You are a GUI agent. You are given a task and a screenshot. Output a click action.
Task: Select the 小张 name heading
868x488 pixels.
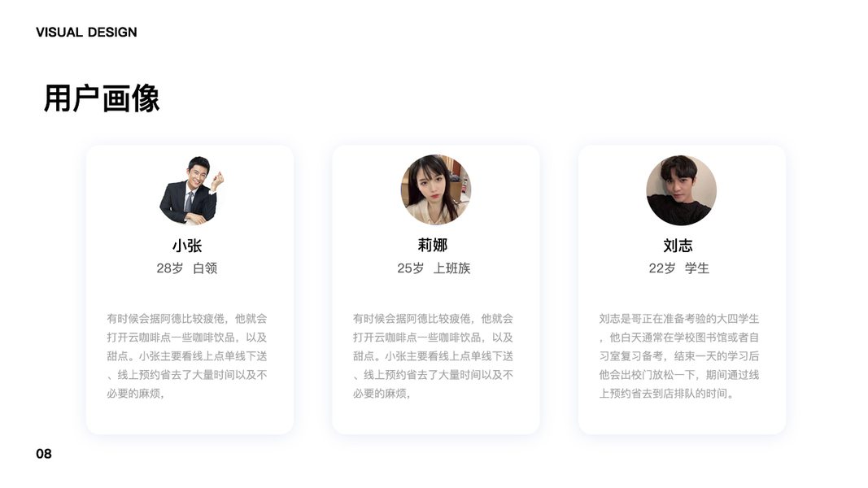click(187, 246)
